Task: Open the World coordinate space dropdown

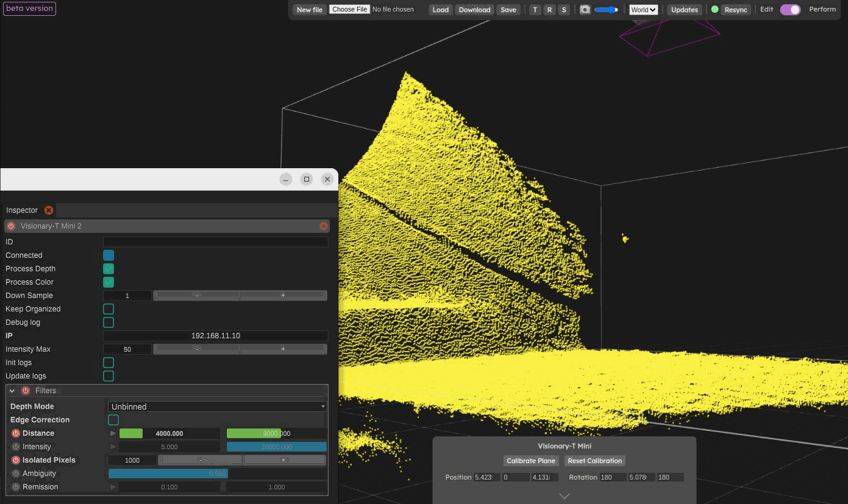Action: tap(643, 10)
